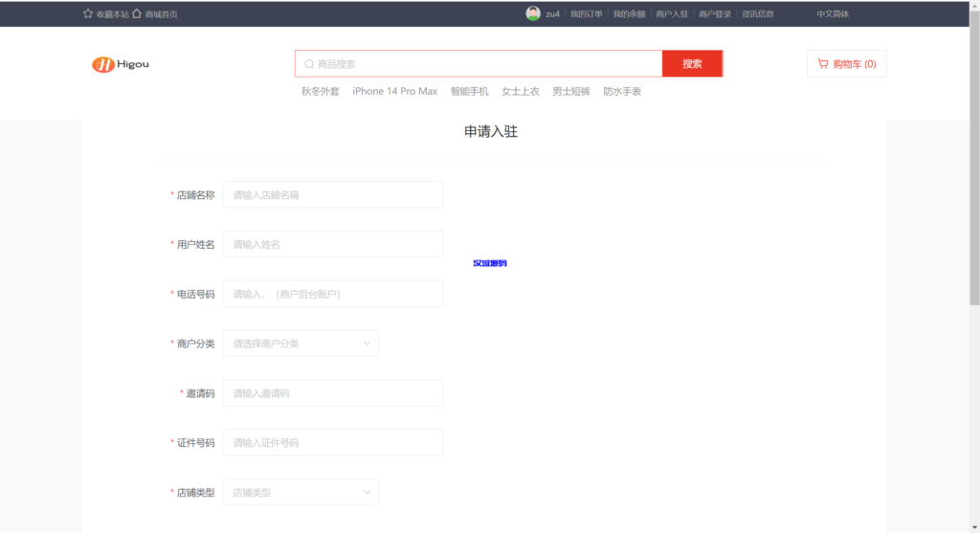Select 秋冬外套 hot keyword
The width and height of the screenshot is (980, 533).
(x=320, y=91)
